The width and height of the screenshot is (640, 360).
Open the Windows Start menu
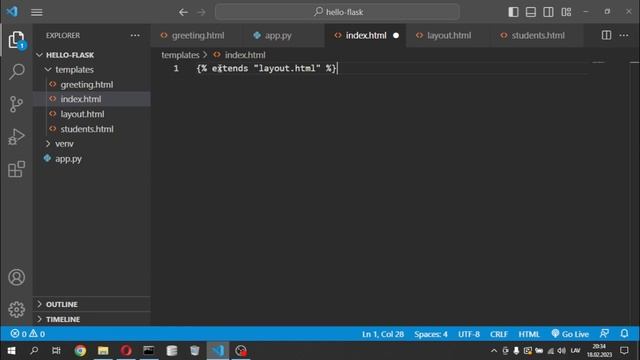(11, 351)
